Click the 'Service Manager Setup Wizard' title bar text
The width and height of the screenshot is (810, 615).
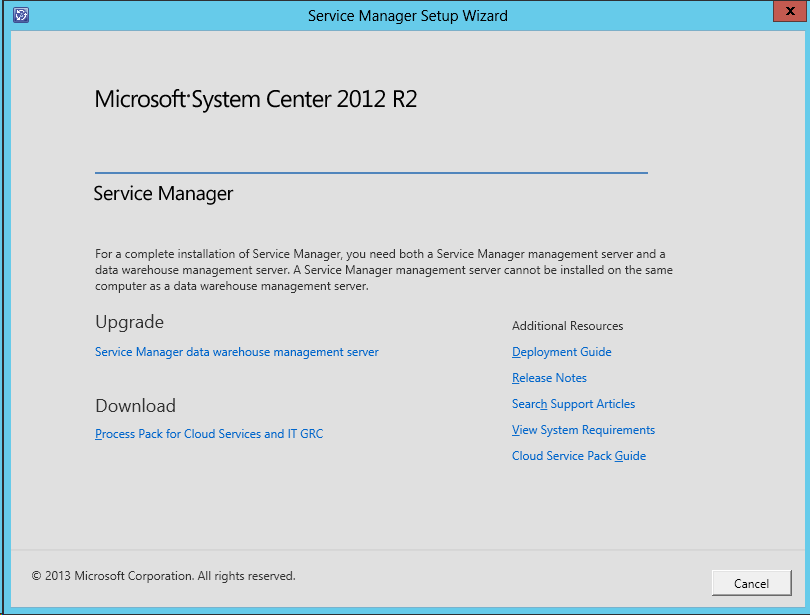pos(407,15)
